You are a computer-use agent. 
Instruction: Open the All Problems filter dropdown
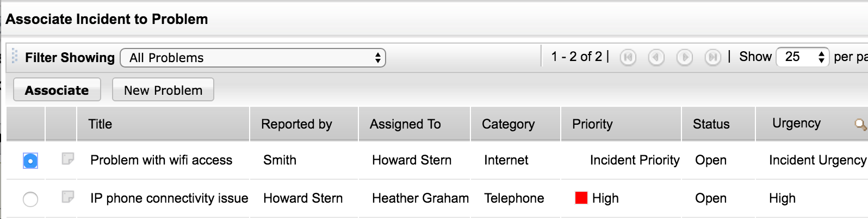[x=253, y=58]
